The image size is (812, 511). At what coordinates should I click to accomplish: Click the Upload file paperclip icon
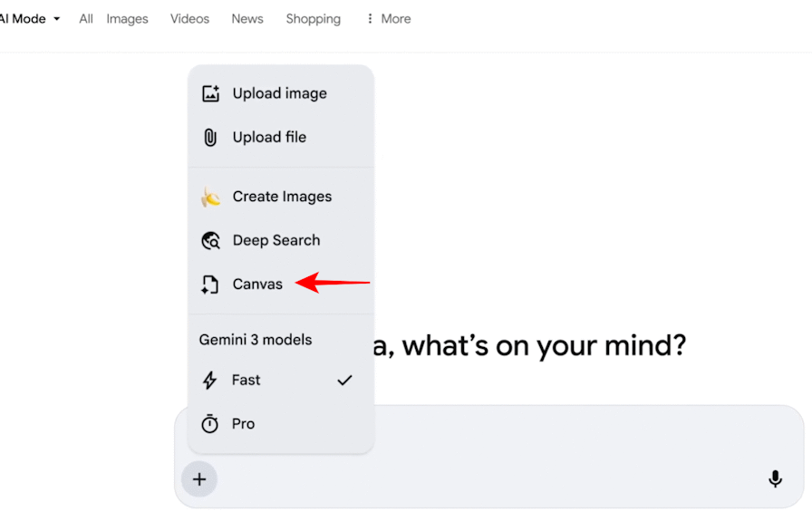(x=210, y=137)
